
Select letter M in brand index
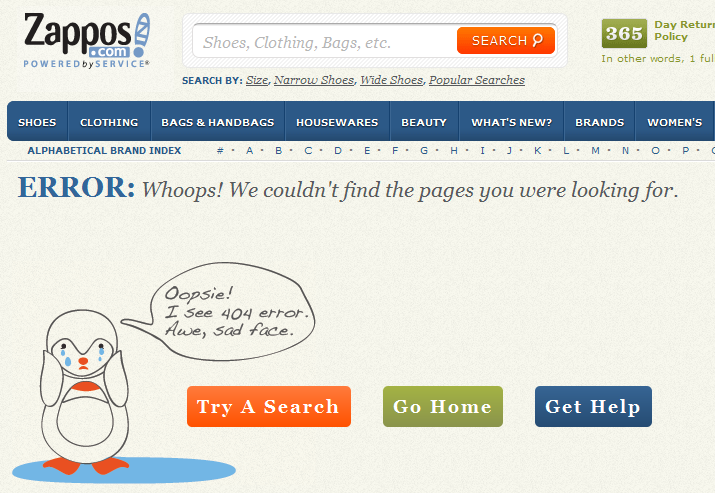click(595, 150)
